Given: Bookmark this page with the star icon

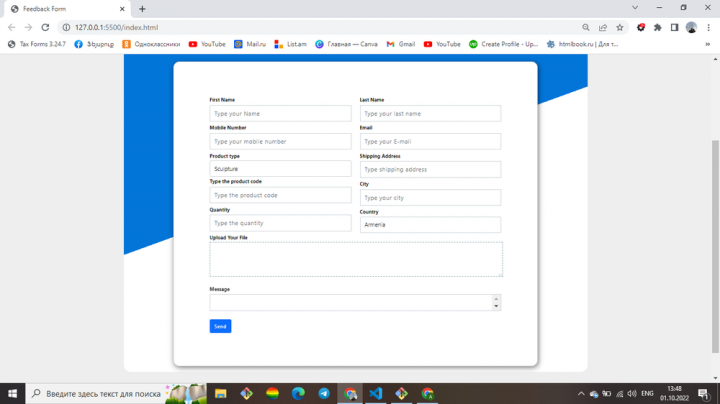Looking at the screenshot, I should [620, 28].
